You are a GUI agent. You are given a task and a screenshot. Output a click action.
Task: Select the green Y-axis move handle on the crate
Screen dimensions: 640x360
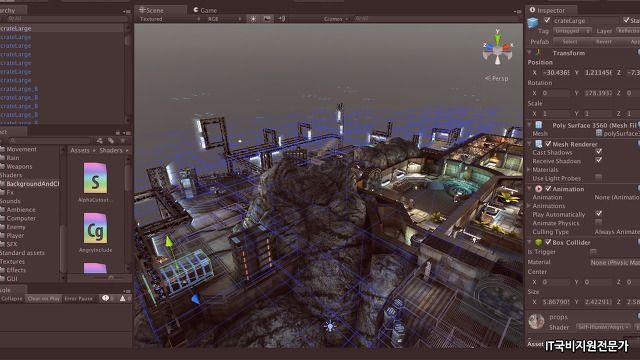[x=169, y=242]
